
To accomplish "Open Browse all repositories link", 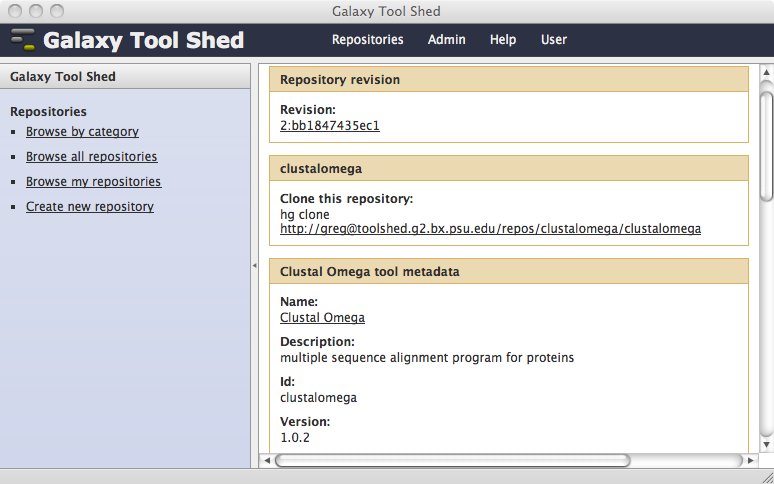I will coord(91,156).
